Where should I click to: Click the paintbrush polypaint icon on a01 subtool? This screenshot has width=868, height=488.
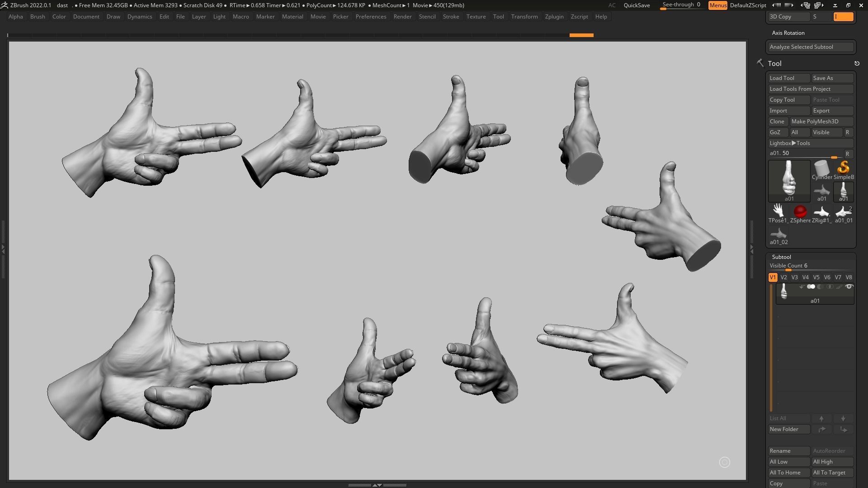click(840, 287)
